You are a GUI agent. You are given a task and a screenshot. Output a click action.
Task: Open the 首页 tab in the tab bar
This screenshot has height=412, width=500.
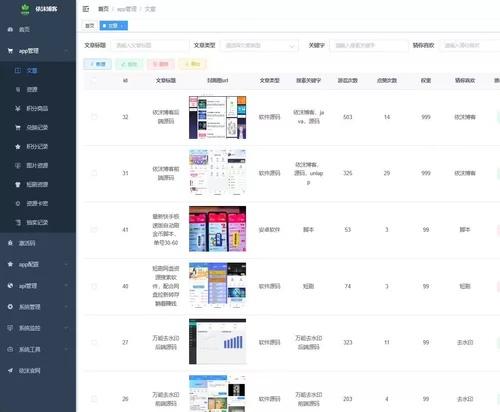click(90, 26)
